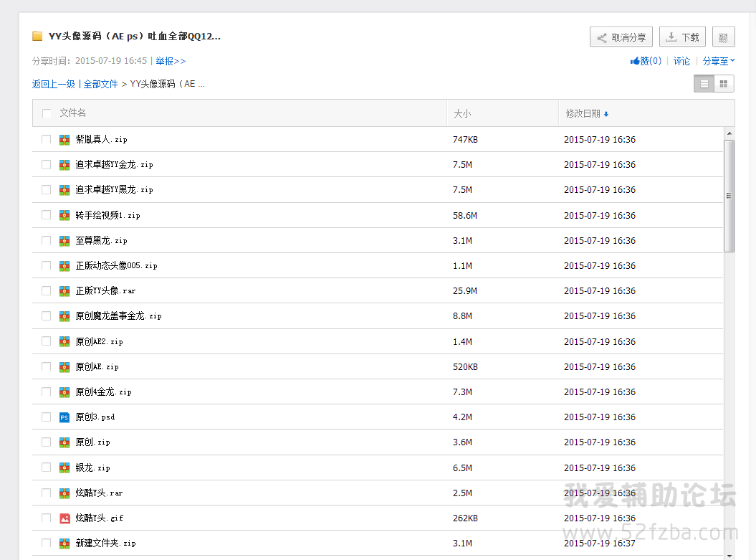Click the 下载 download button
The height and width of the screenshot is (560, 756).
pos(682,37)
